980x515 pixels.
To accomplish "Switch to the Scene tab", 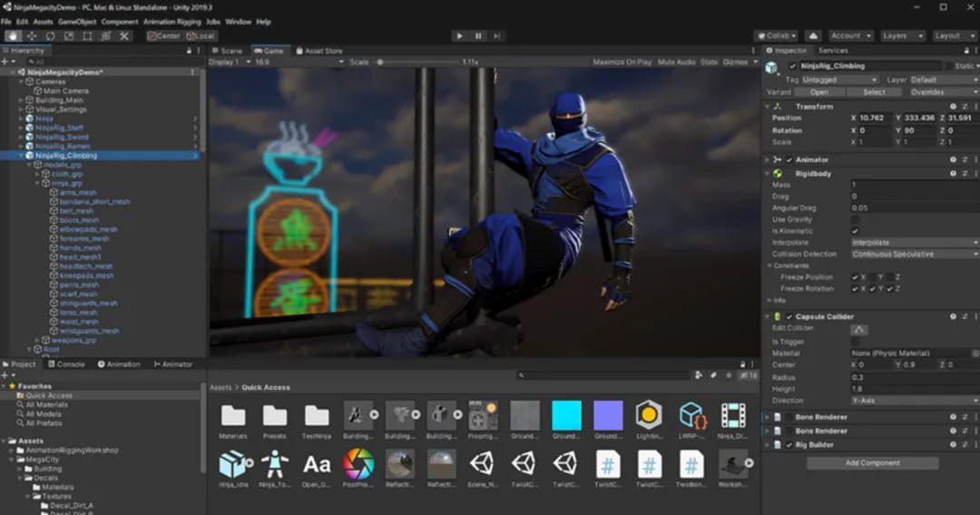I will pyautogui.click(x=227, y=51).
